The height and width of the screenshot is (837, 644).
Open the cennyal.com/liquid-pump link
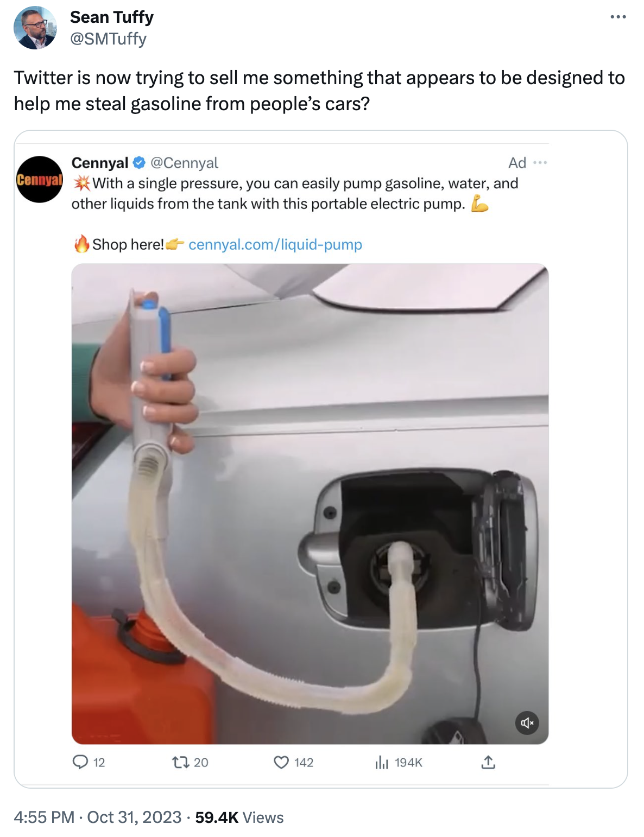click(x=275, y=245)
